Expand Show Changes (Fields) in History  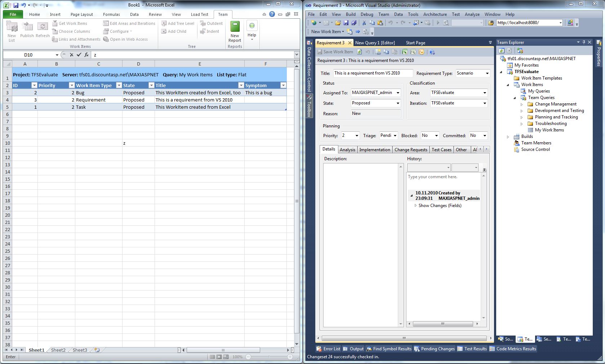415,206
